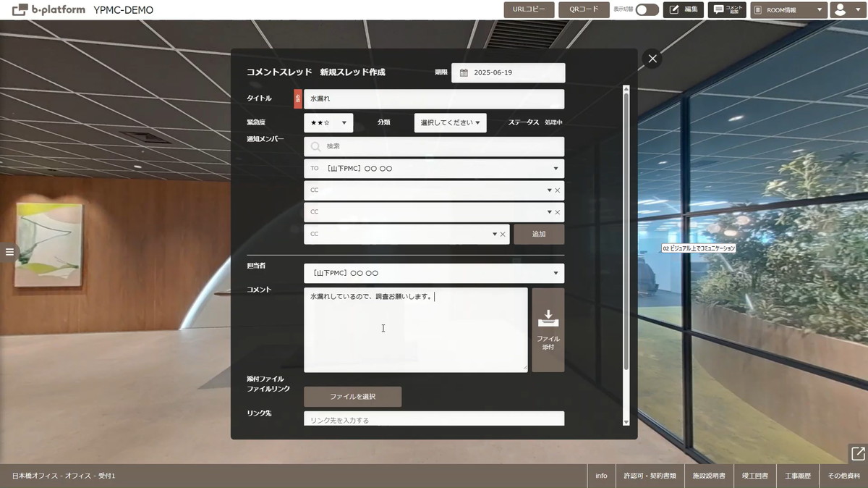Open the 竣工図書 tab
The image size is (868, 488).
(755, 476)
